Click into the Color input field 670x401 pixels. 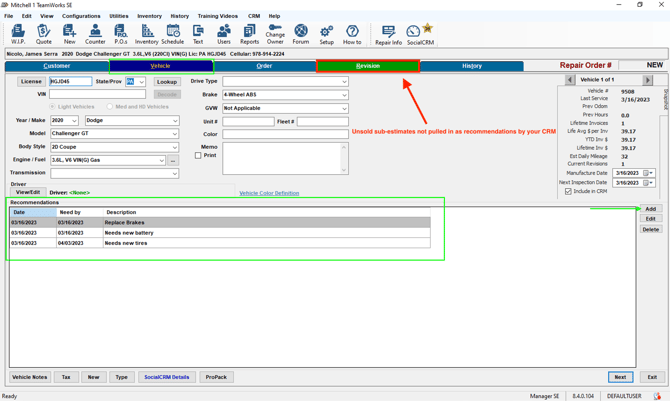tap(285, 134)
